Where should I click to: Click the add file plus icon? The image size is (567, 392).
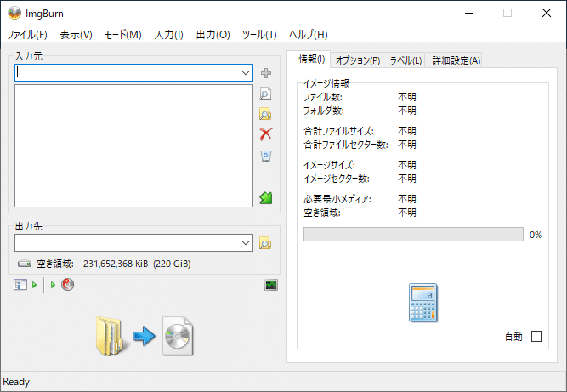266,73
